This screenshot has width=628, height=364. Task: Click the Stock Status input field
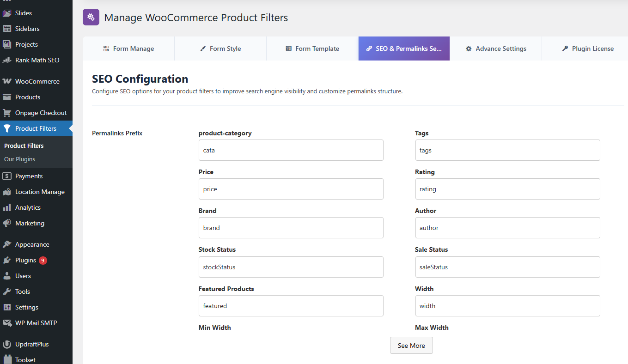point(291,267)
